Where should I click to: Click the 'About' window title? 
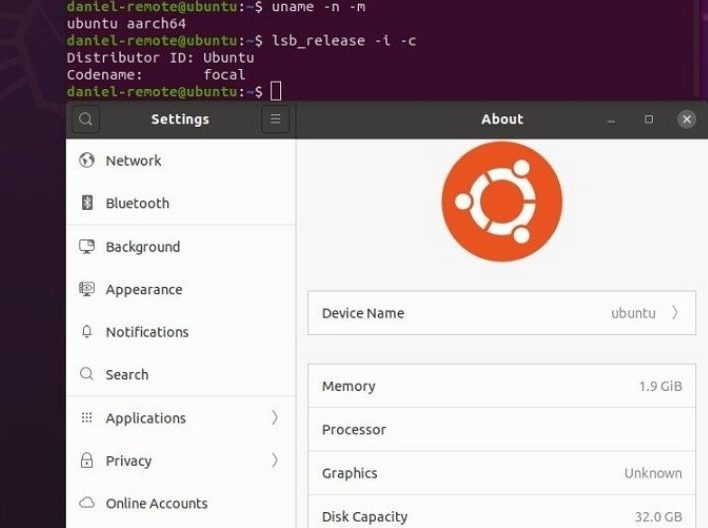[502, 119]
